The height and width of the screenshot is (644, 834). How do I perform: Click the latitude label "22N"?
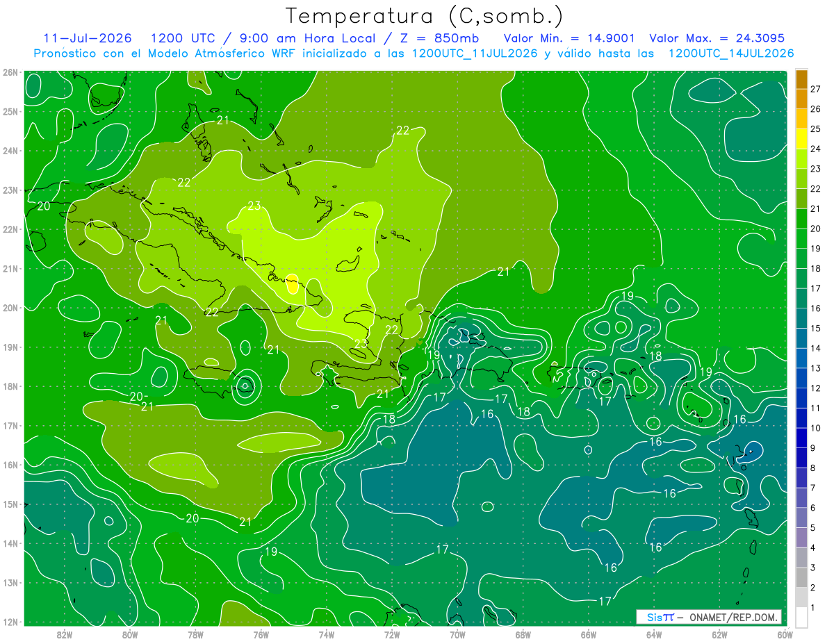pyautogui.click(x=10, y=229)
